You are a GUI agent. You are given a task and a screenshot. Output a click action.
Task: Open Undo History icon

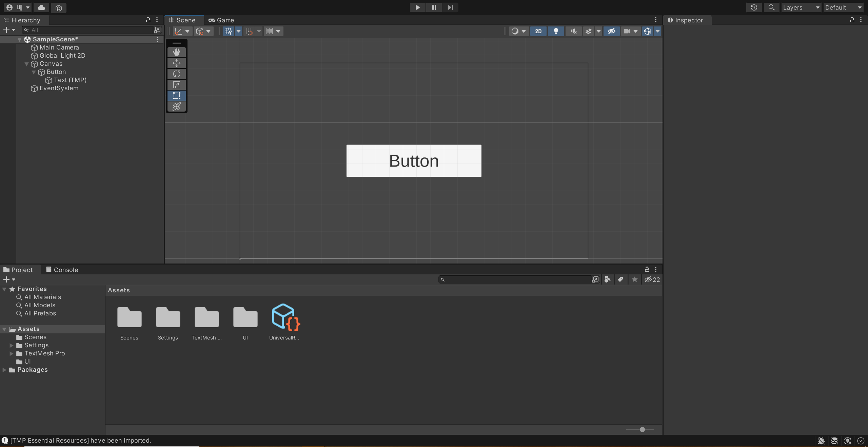click(x=754, y=7)
